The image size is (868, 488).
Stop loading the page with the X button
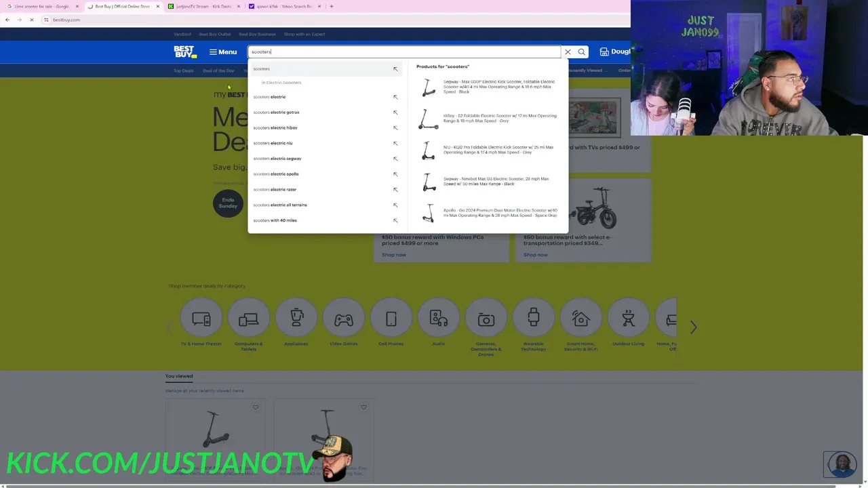[31, 20]
